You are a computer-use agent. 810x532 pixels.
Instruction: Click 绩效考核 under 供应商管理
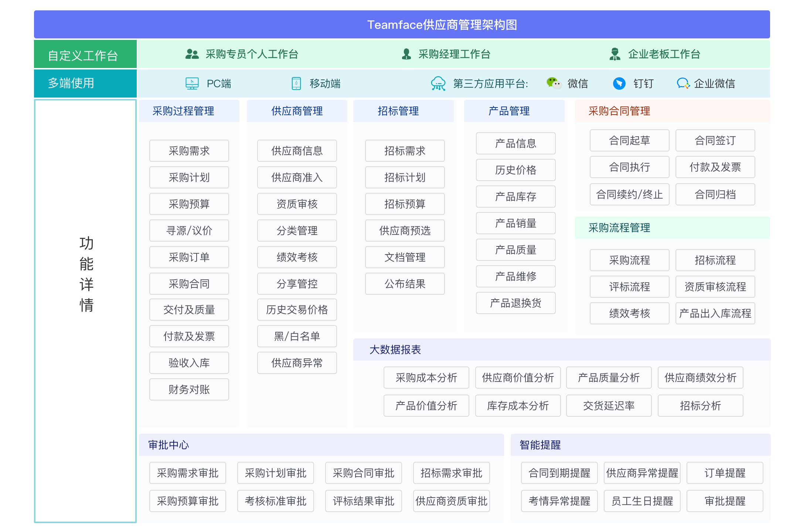[297, 257]
